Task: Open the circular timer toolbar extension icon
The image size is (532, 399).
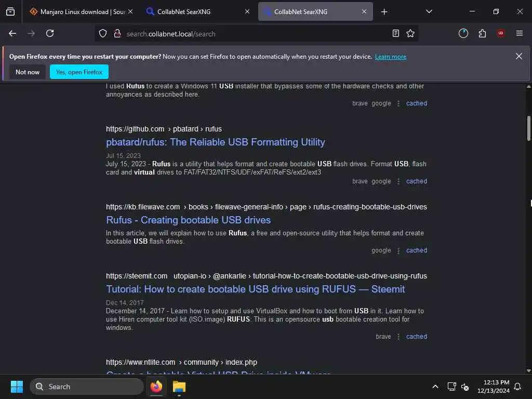Action: pos(463,33)
